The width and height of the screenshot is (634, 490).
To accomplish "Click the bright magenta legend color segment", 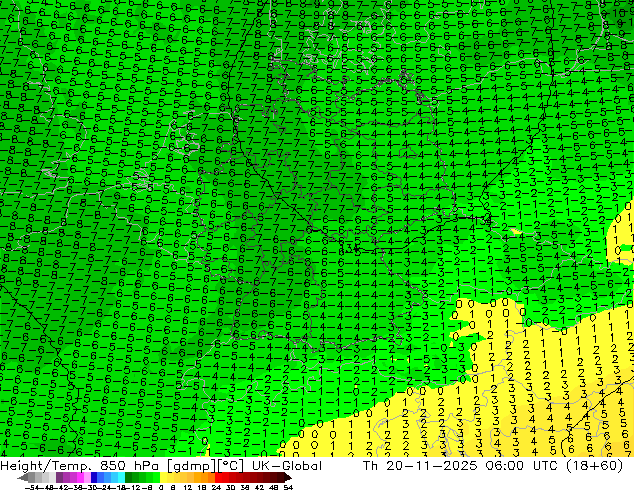I will tap(80, 477).
